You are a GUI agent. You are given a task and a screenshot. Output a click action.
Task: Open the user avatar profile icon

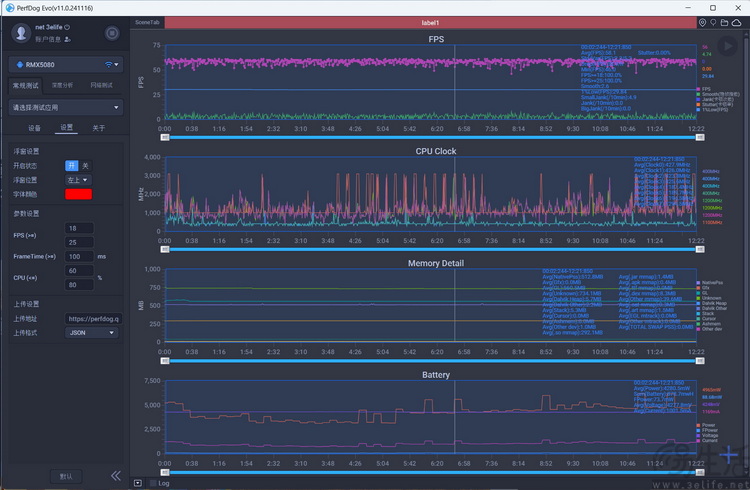pos(21,33)
